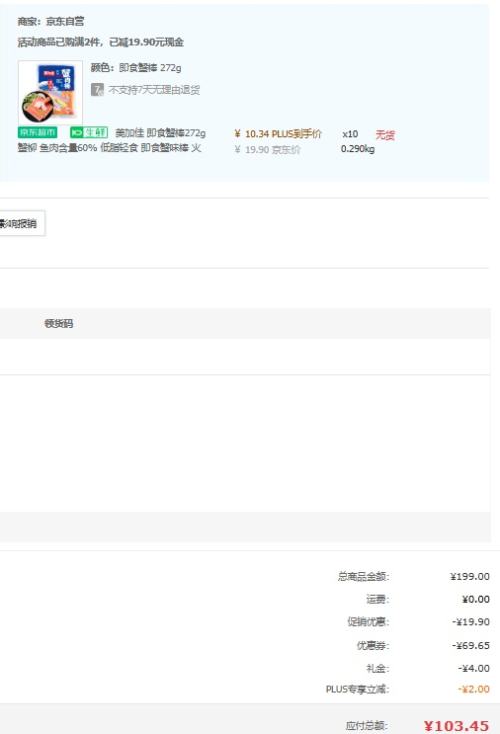Click the 京东自营 merchant name

click(65, 22)
